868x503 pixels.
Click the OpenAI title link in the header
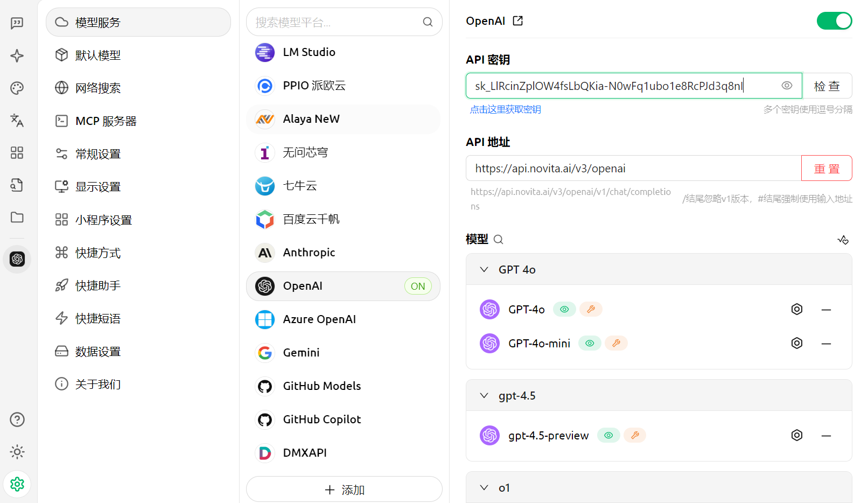pos(485,21)
